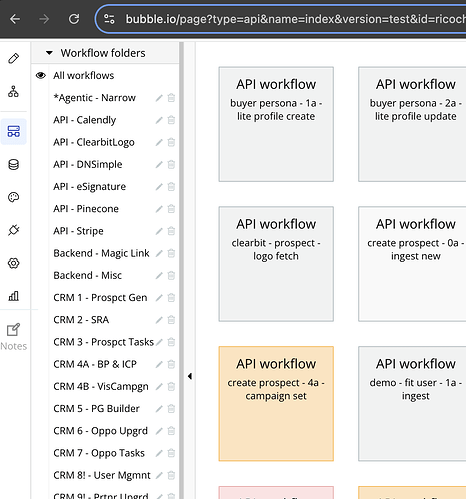Open the Settings tab gear icon
This screenshot has height=499, width=466.
point(14,263)
